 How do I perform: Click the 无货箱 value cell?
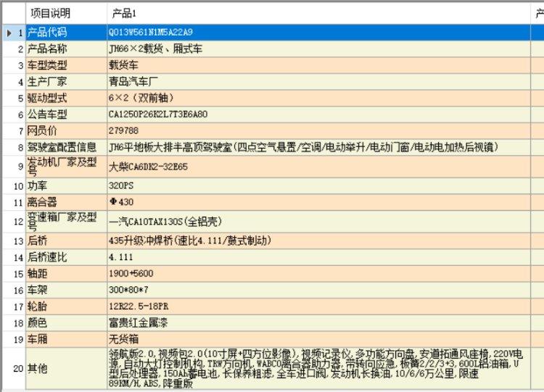[318, 339]
